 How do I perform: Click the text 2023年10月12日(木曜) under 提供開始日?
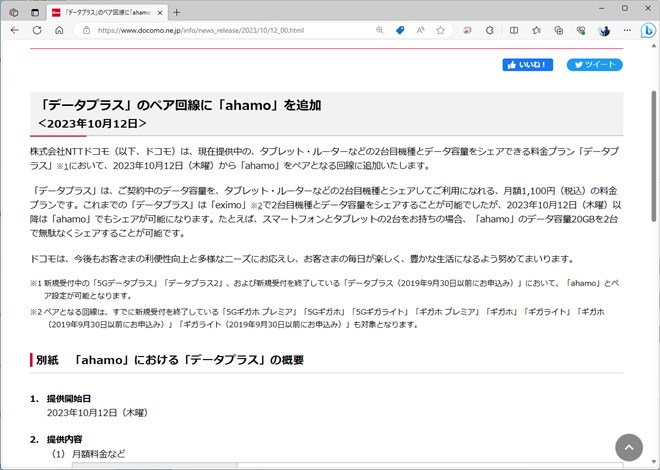(98, 413)
